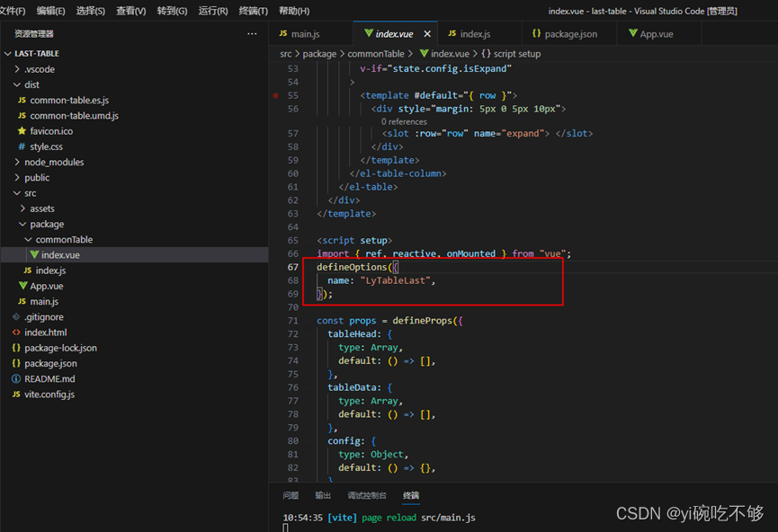Click the Vue icon beside index.vue under commonTable
The width and height of the screenshot is (778, 532).
point(36,254)
